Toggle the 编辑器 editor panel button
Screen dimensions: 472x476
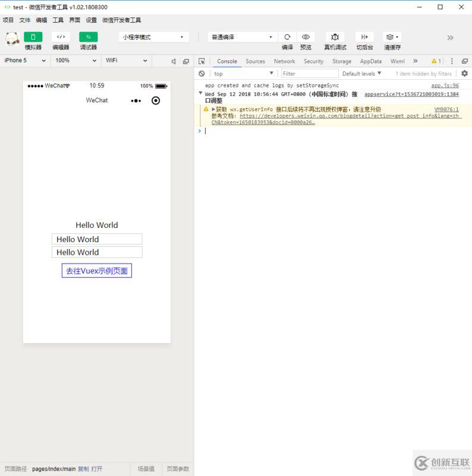[x=61, y=37]
